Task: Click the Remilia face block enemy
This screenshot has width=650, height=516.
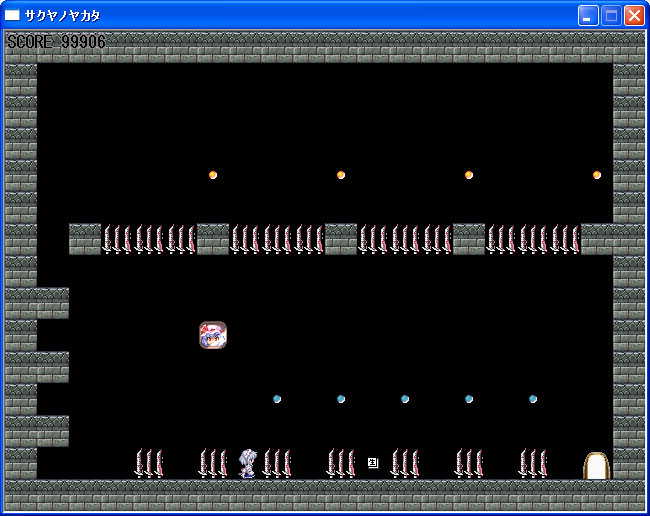Action: pyautogui.click(x=213, y=335)
